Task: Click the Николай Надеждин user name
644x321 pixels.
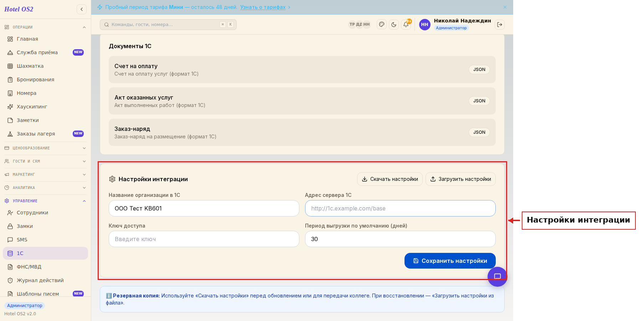Action: pyautogui.click(x=462, y=21)
